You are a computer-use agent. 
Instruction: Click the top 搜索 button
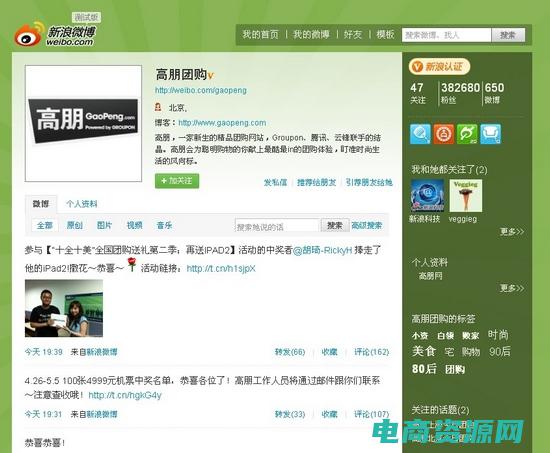(508, 35)
